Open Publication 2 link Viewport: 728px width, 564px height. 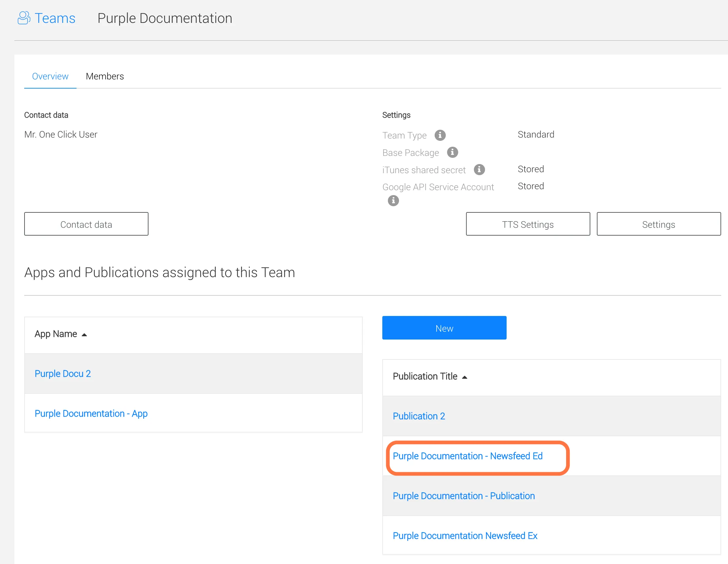click(x=419, y=416)
